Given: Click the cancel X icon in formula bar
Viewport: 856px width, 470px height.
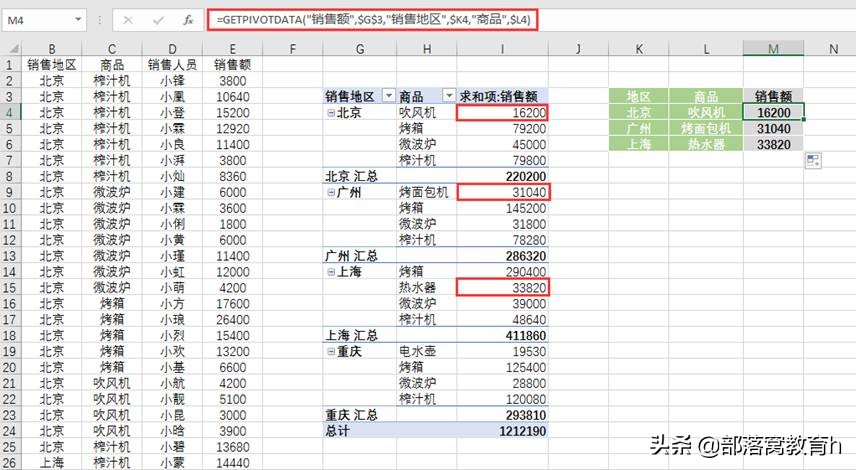Looking at the screenshot, I should [128, 20].
